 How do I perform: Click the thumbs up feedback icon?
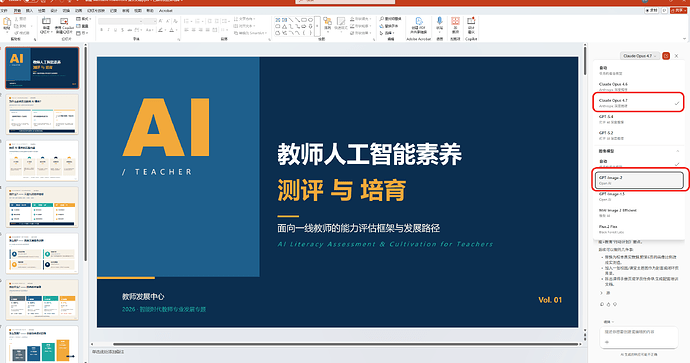tap(609, 304)
